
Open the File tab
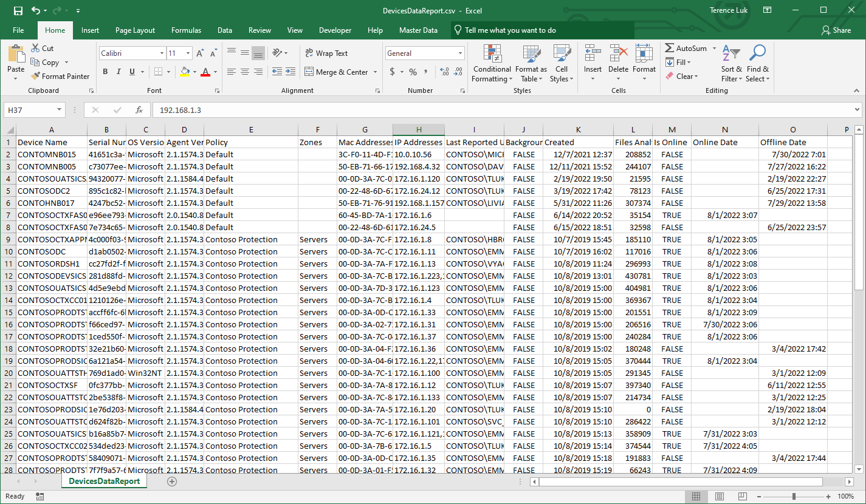click(18, 30)
